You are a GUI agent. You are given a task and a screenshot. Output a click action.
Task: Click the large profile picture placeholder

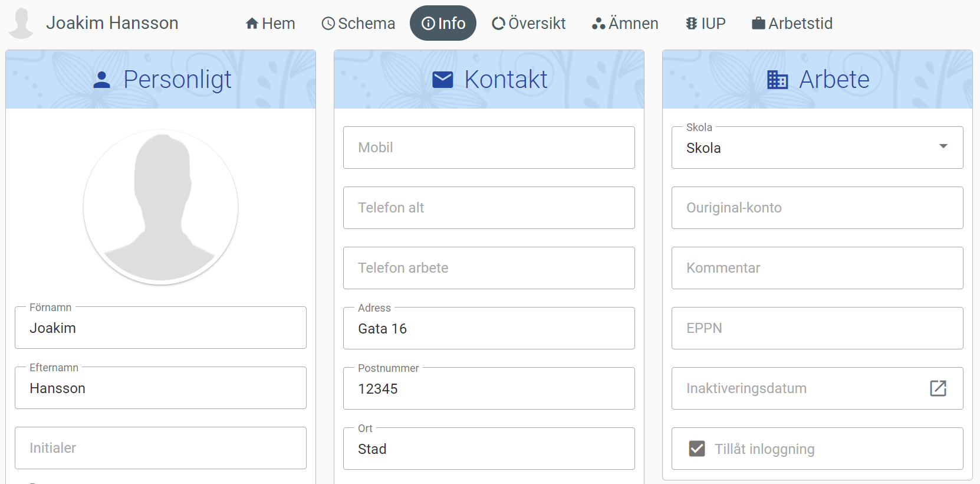(x=160, y=207)
